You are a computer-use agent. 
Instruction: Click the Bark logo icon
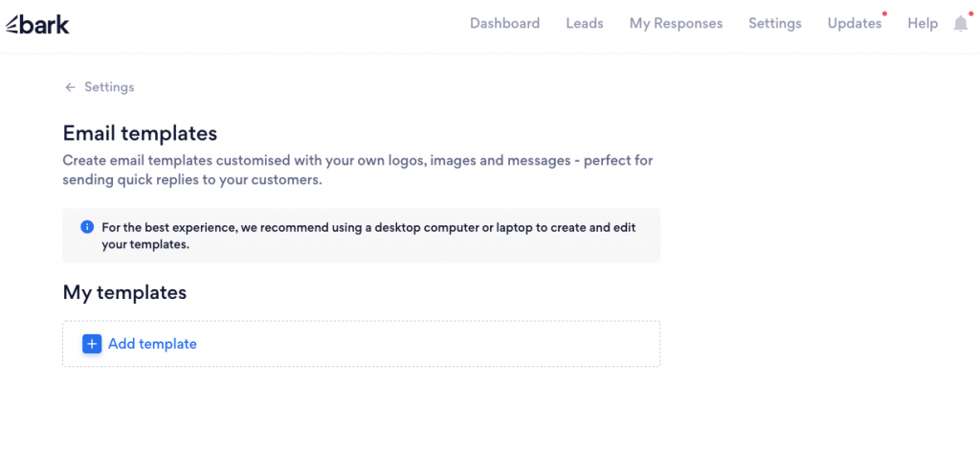tap(13, 25)
